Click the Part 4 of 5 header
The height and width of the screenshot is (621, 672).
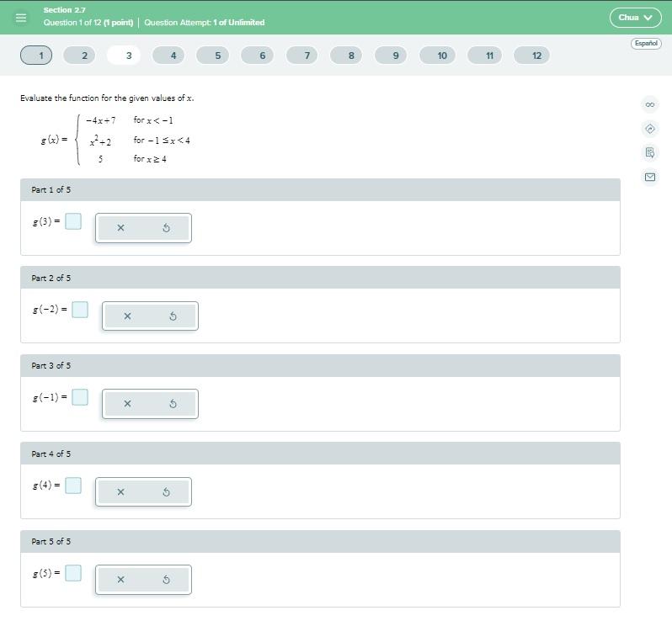[x=320, y=454]
